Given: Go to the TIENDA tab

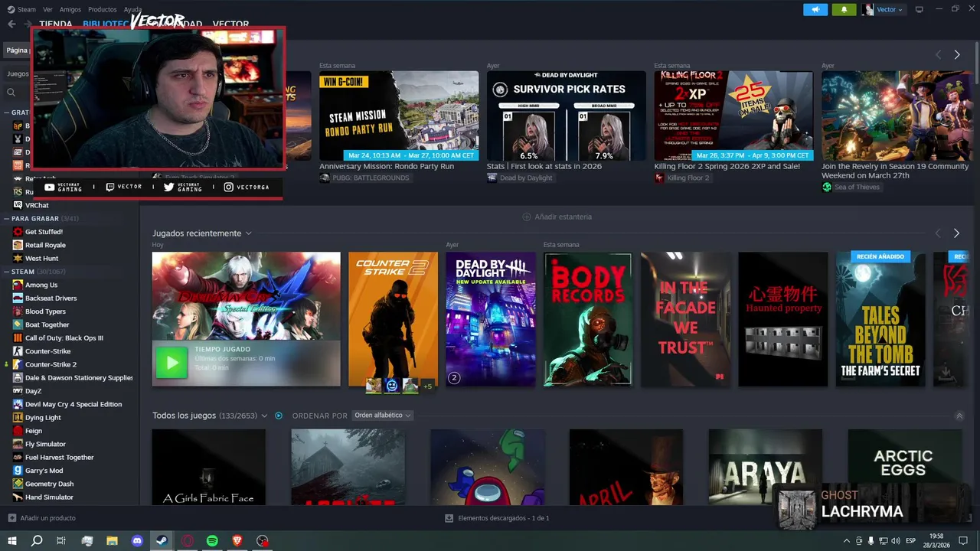Looking at the screenshot, I should [x=55, y=24].
